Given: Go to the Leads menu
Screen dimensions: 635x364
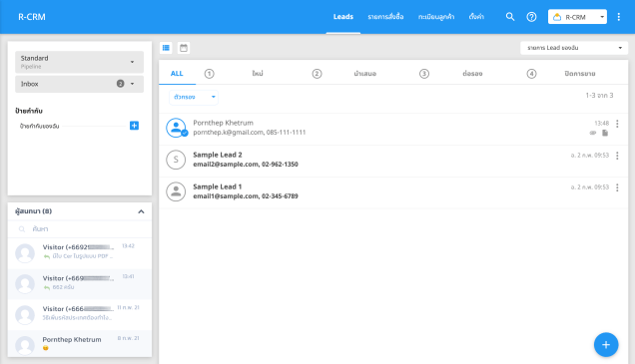Looking at the screenshot, I should pos(343,17).
